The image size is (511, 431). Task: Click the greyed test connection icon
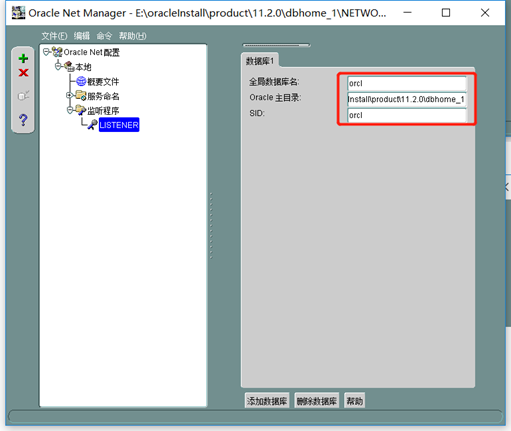[23, 96]
